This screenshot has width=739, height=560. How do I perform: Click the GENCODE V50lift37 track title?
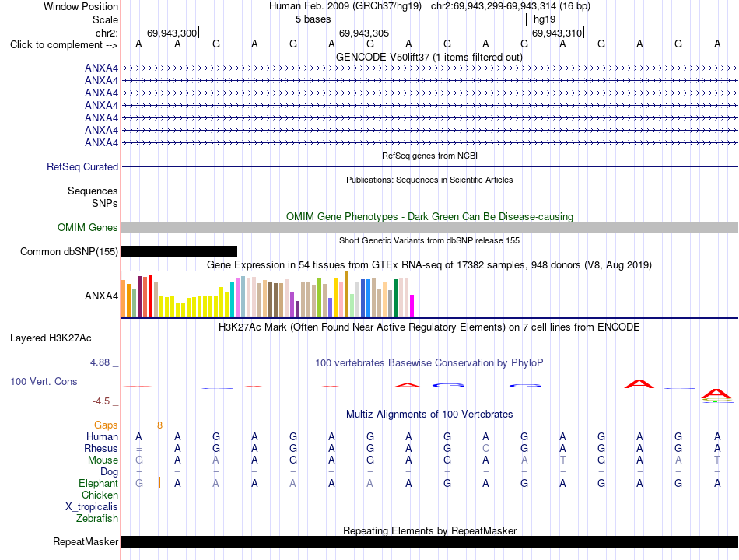(x=429, y=58)
